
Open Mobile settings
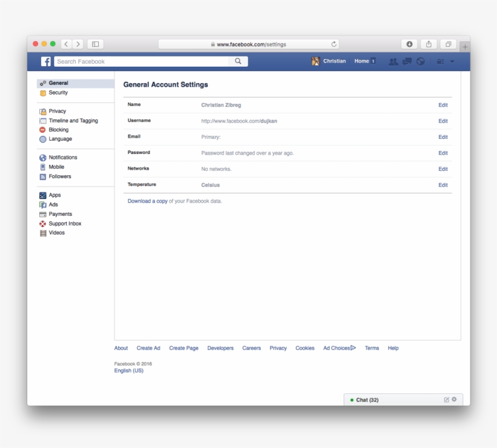click(x=56, y=167)
